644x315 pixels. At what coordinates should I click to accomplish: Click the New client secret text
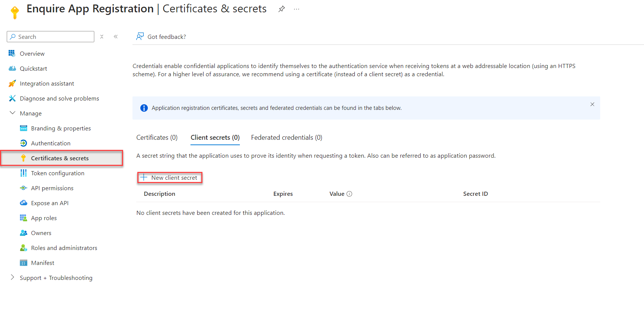click(174, 178)
